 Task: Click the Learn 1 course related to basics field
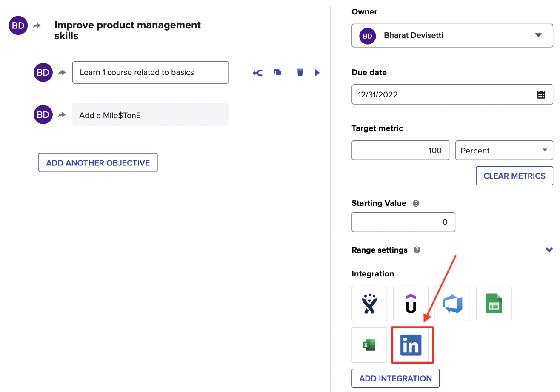point(151,72)
